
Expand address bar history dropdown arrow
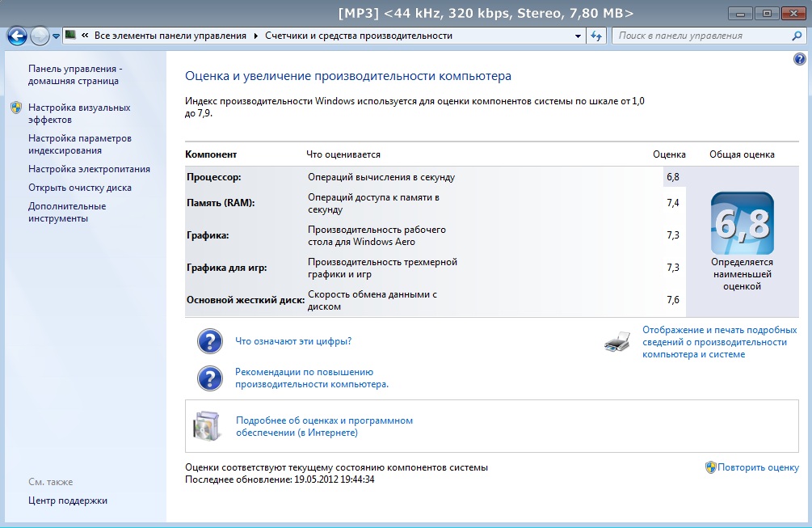tap(578, 36)
